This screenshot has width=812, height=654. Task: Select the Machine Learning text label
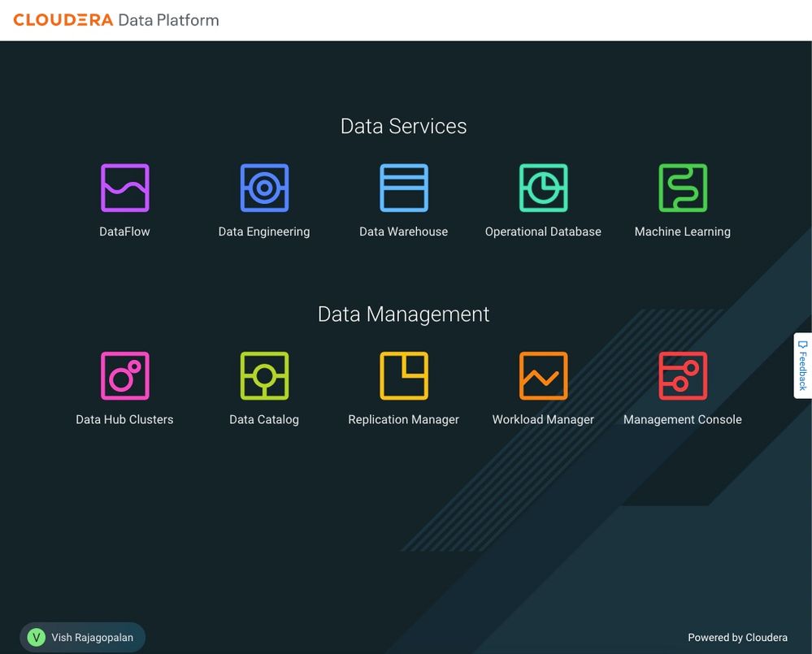pyautogui.click(x=683, y=232)
